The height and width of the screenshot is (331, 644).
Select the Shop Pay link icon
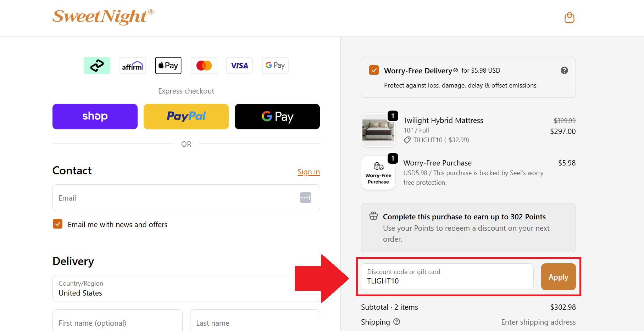97,65
